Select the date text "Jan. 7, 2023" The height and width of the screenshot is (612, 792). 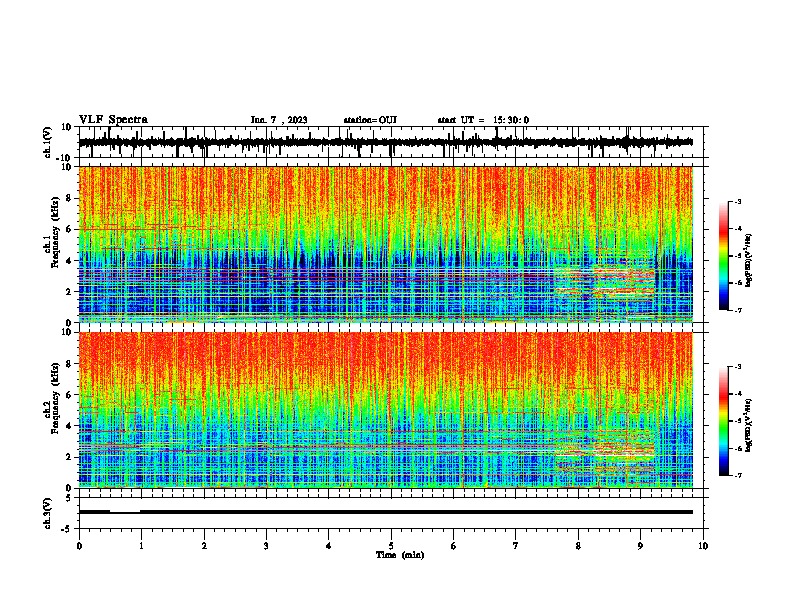pos(279,120)
